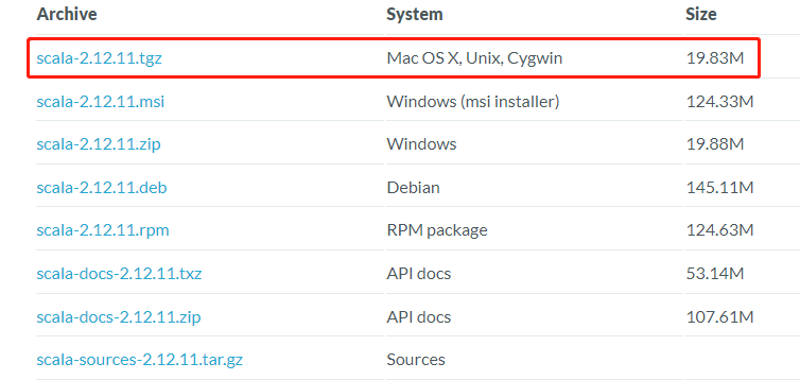Select the 'Mac OS X, Unix, Cygwin' cell

[x=474, y=59]
